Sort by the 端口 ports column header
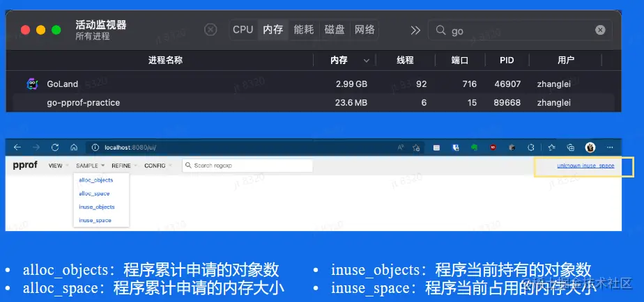 pyautogui.click(x=459, y=61)
